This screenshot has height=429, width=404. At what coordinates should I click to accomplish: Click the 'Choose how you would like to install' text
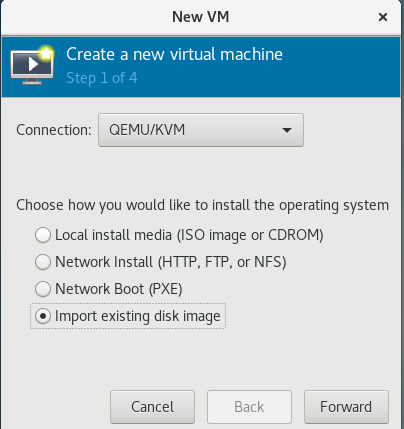point(203,205)
